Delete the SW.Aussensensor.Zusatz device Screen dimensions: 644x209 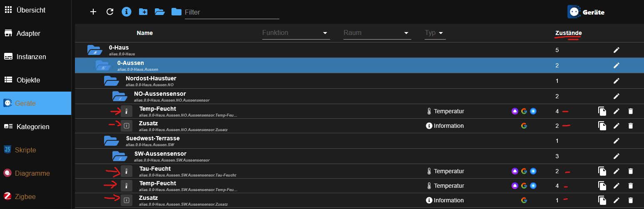tap(631, 200)
